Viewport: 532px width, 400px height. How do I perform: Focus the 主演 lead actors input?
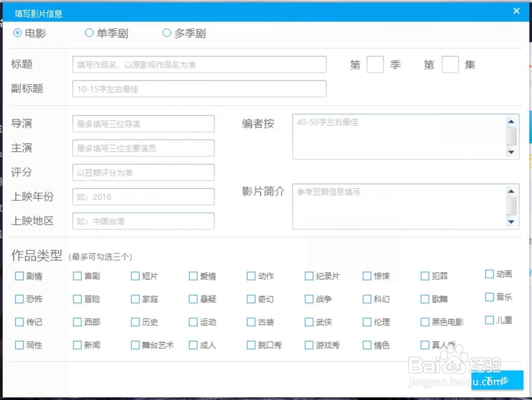[144, 148]
